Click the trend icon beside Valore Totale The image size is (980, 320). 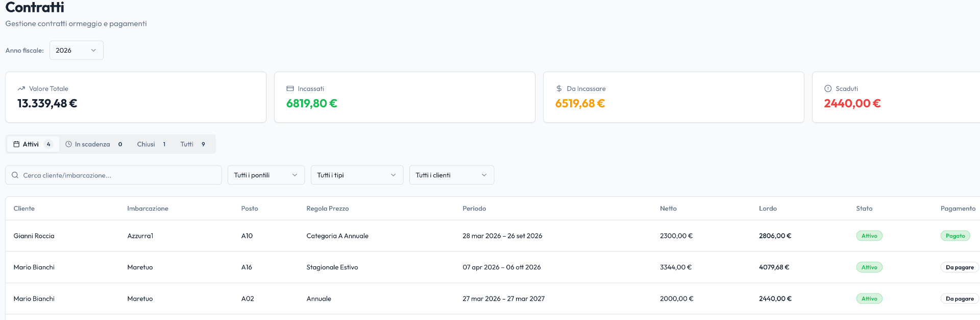tap(21, 88)
